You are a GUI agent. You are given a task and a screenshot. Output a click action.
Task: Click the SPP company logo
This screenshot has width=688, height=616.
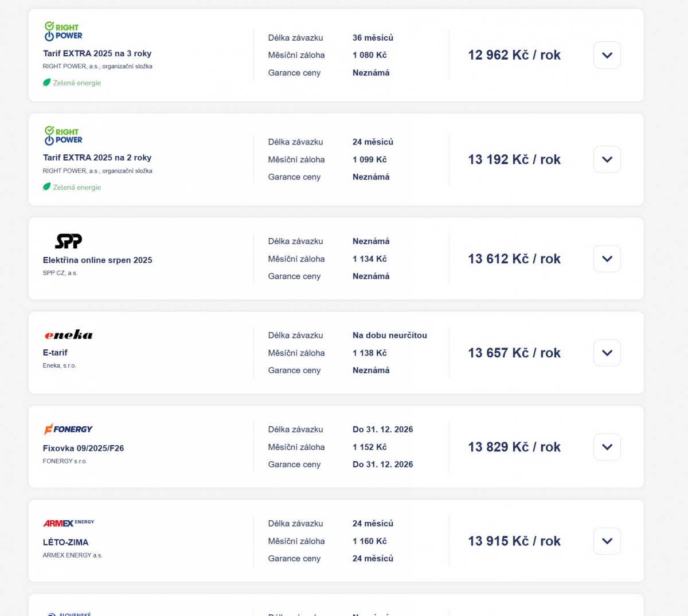(x=68, y=241)
